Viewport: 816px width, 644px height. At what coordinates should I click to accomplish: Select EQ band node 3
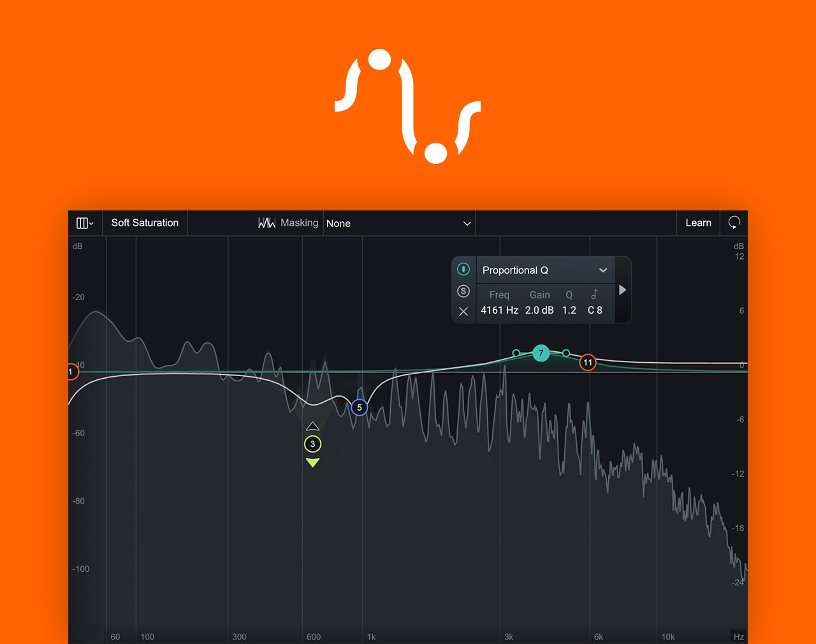tap(312, 444)
